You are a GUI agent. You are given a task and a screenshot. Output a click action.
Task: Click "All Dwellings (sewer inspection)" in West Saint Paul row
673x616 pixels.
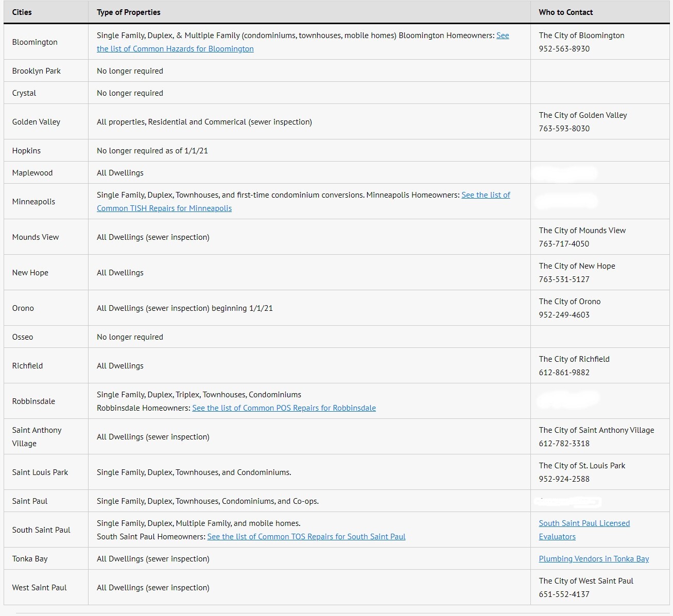[x=153, y=588]
